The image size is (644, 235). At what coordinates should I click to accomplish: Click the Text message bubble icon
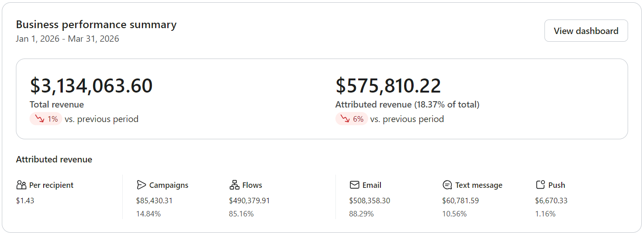(447, 185)
